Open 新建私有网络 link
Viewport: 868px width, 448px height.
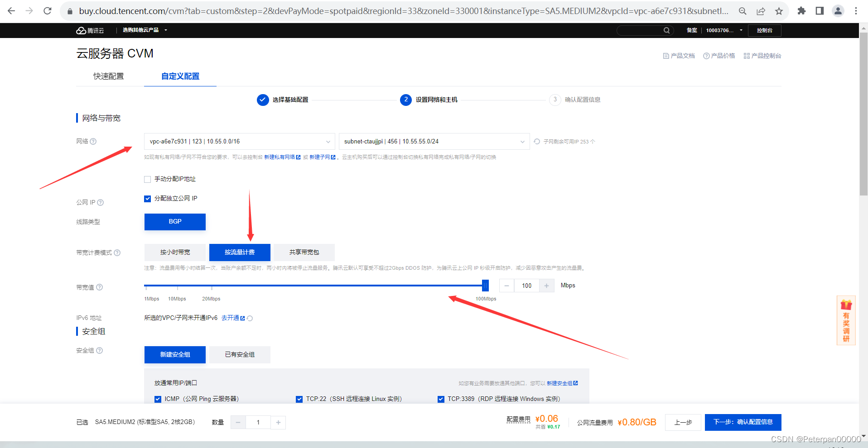pyautogui.click(x=282, y=157)
